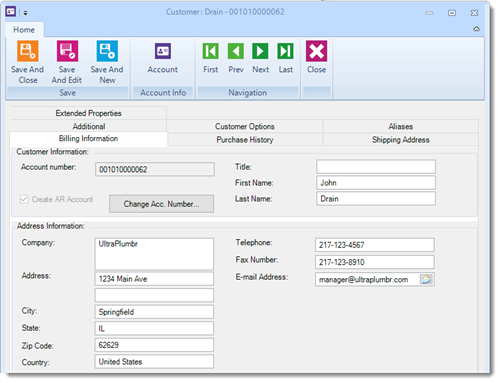
Task: Minimize the Customer window
Action: point(430,13)
